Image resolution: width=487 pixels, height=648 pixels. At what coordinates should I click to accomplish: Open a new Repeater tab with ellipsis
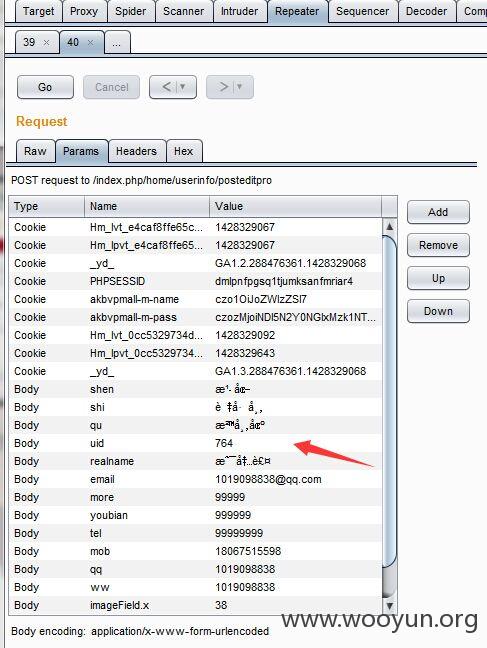click(x=117, y=43)
